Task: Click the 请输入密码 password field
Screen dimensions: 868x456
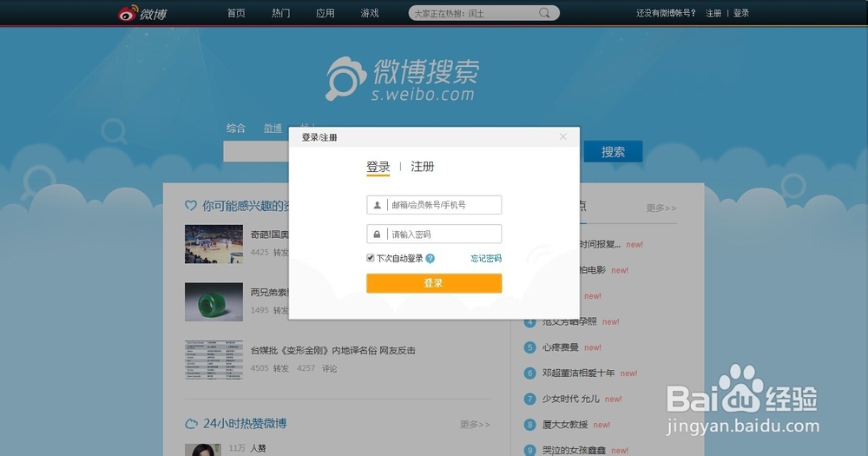Action: [x=434, y=234]
